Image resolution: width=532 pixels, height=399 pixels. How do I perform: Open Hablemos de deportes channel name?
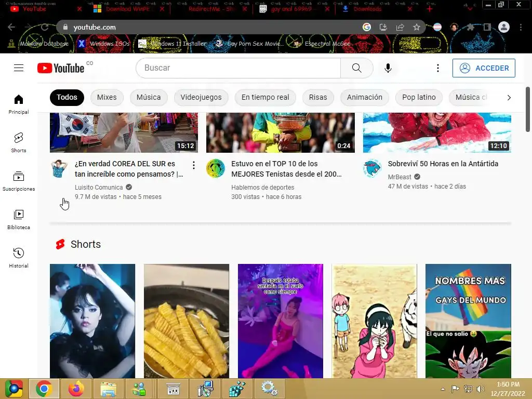click(x=262, y=187)
